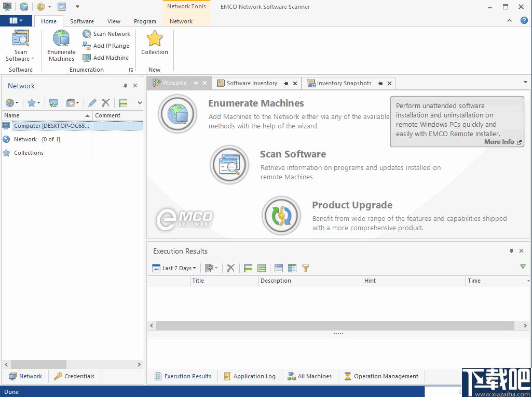Click column chooser icon in Execution Results
The height and width of the screenshot is (397, 532).
coord(292,268)
